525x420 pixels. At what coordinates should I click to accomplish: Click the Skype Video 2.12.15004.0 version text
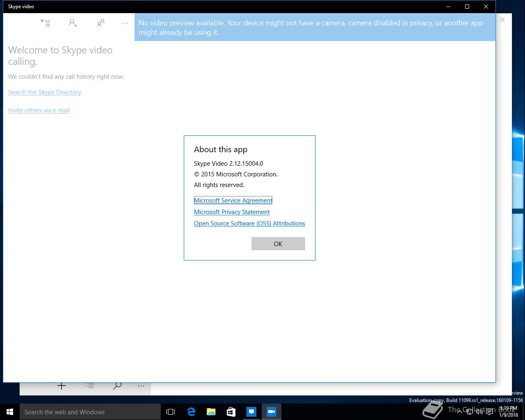point(228,164)
